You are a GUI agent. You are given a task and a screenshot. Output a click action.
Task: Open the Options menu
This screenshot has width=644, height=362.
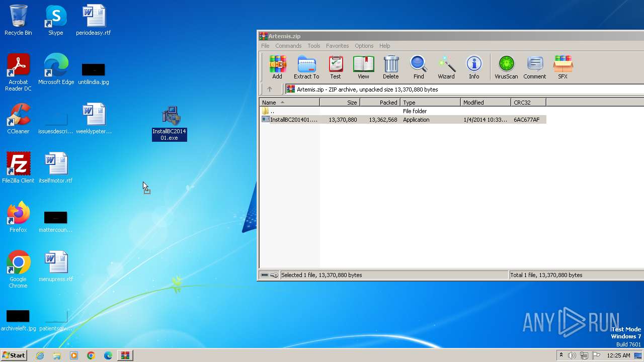click(364, 46)
